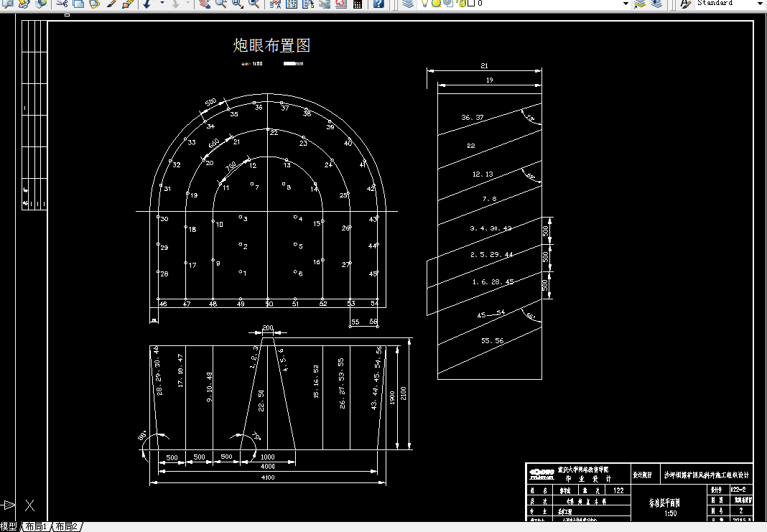Click the Paste from Clipboard button

tap(93, 5)
